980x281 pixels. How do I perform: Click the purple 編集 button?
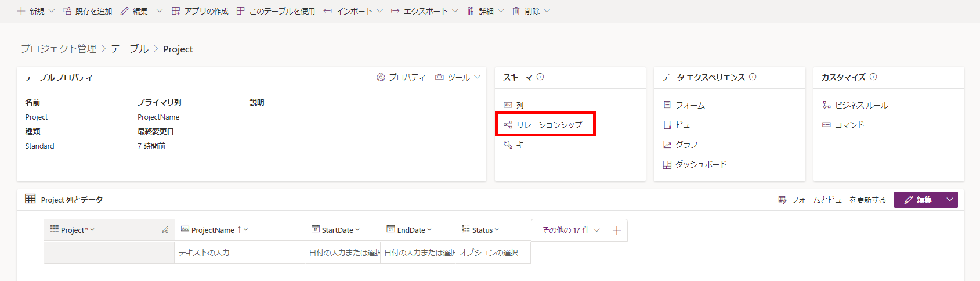click(x=917, y=200)
